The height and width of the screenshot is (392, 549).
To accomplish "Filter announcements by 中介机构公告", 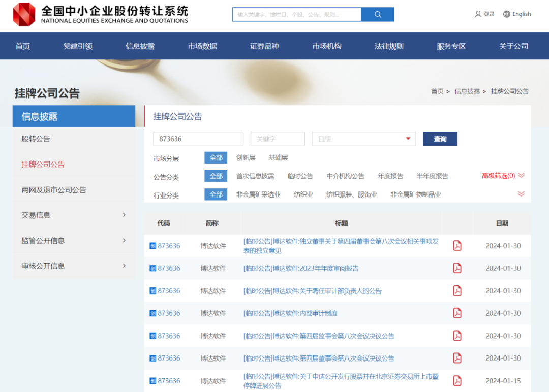I will pyautogui.click(x=345, y=176).
